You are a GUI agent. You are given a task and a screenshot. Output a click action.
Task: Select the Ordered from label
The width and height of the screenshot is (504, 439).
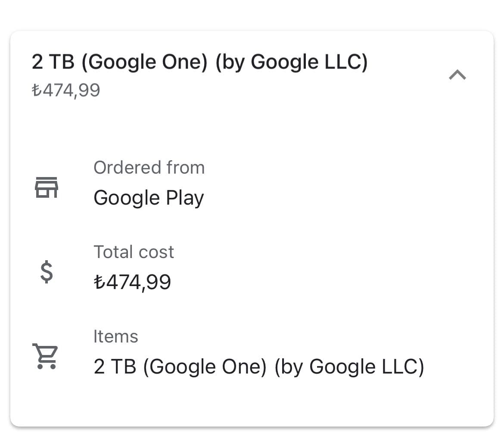[x=149, y=167]
